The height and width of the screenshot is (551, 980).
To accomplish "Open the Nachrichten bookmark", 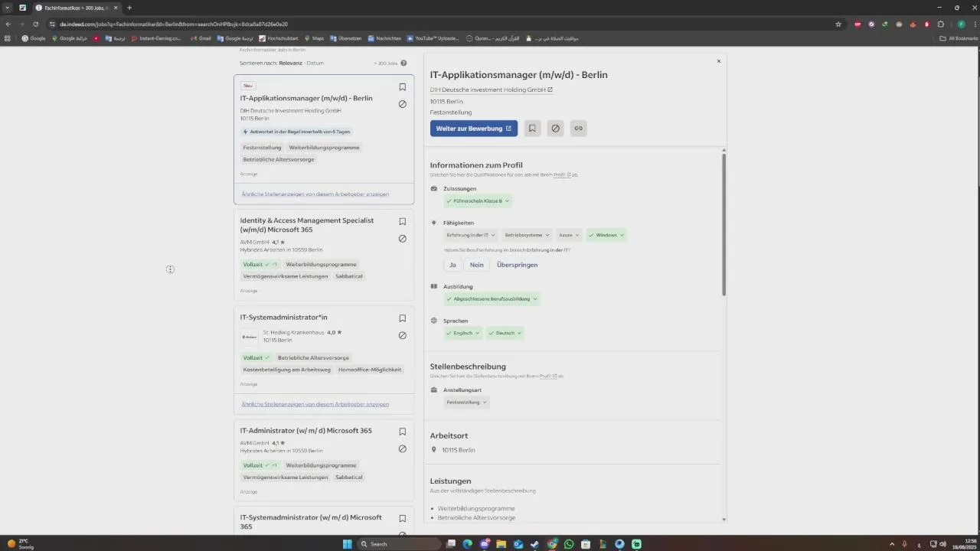I will point(384,38).
